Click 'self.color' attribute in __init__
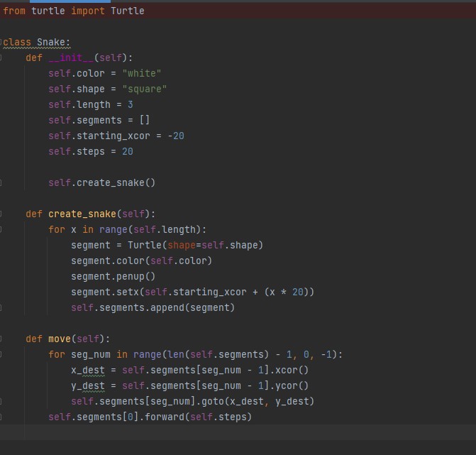Screen dimensions: 476x455 point(77,73)
